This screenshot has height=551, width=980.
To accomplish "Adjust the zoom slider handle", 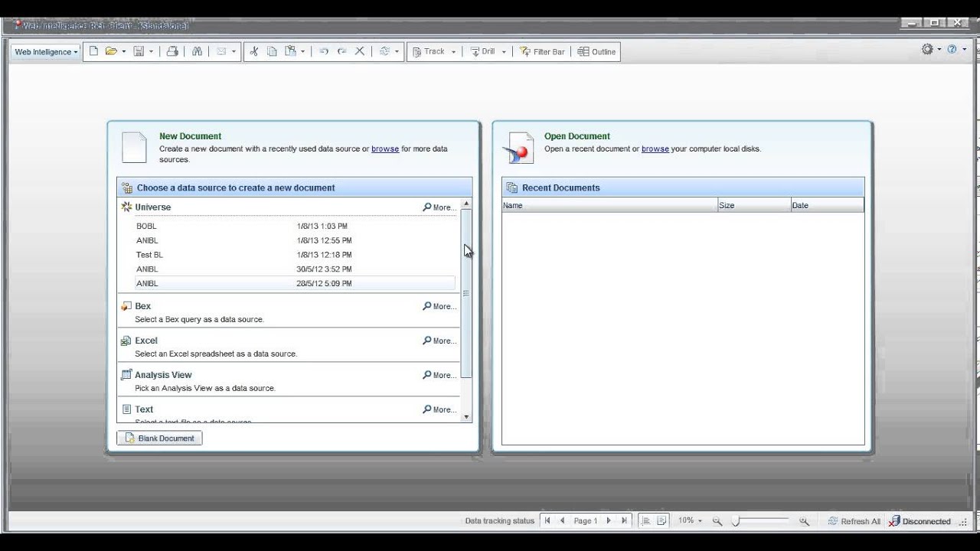I will pyautogui.click(x=736, y=521).
